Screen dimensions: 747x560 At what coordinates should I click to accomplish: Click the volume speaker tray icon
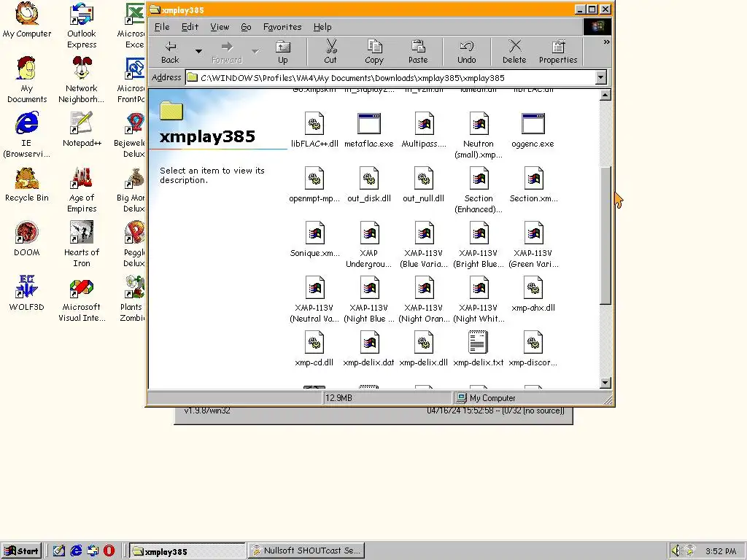click(675, 551)
